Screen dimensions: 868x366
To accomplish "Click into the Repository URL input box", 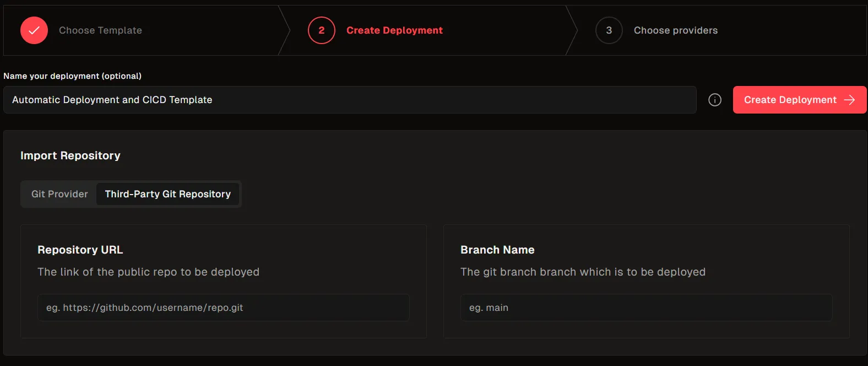I will point(223,308).
